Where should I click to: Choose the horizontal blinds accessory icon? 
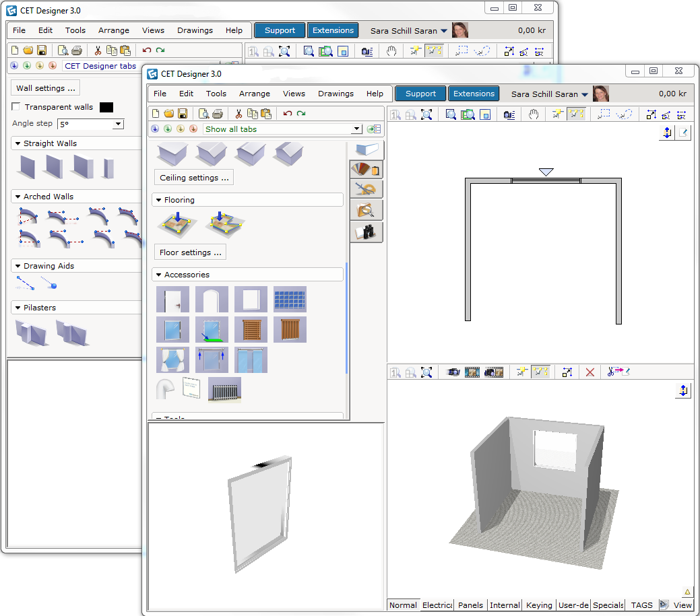(x=251, y=330)
